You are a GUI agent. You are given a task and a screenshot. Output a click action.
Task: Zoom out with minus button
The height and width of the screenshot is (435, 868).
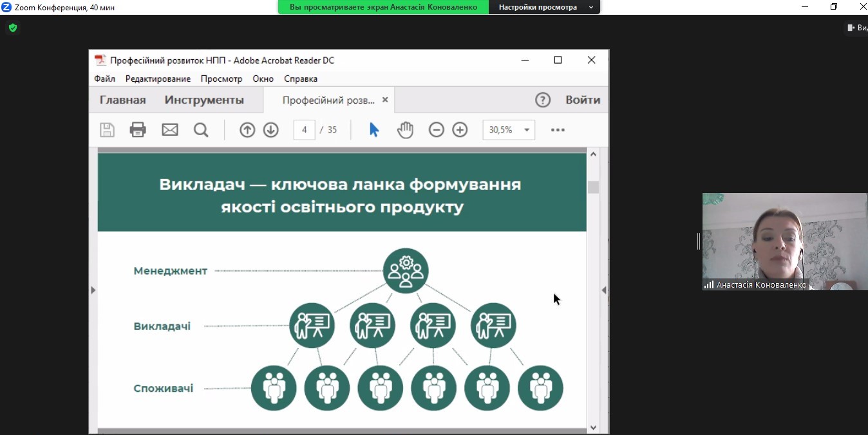[437, 130]
